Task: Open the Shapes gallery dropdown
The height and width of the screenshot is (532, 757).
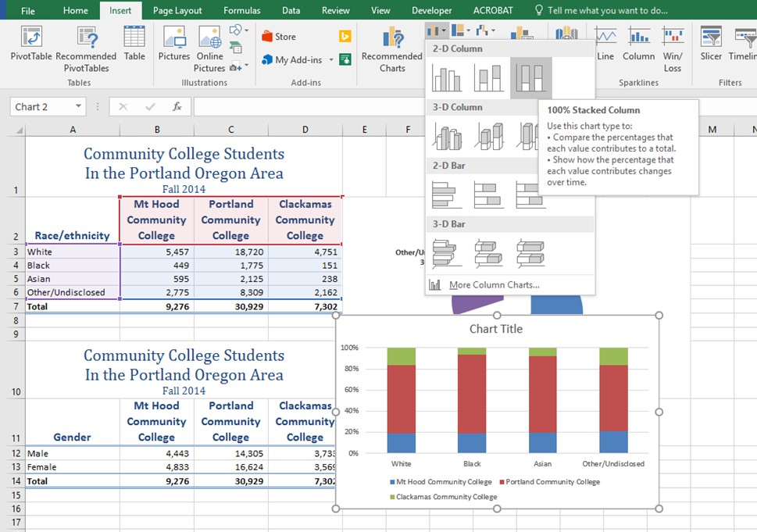Action: click(239, 30)
